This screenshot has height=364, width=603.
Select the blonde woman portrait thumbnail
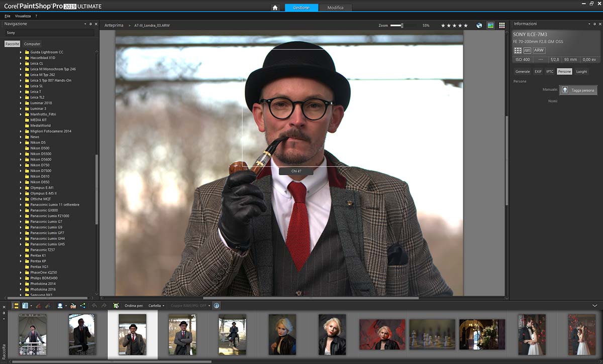[x=282, y=334]
